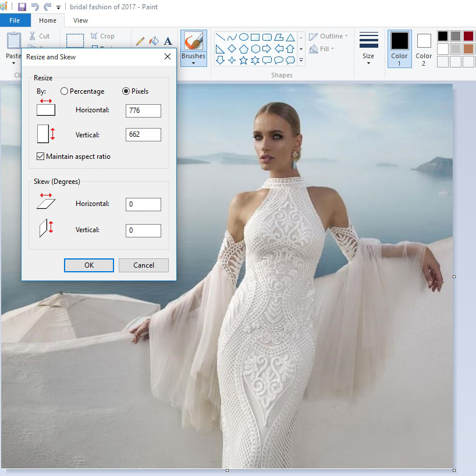Click the Undo arrow icon

pos(35,6)
